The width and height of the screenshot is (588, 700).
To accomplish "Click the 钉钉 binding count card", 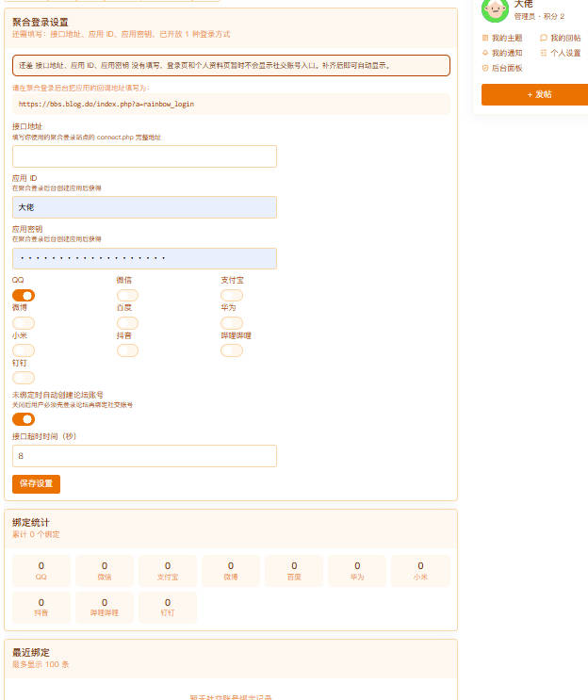I will coord(168,607).
